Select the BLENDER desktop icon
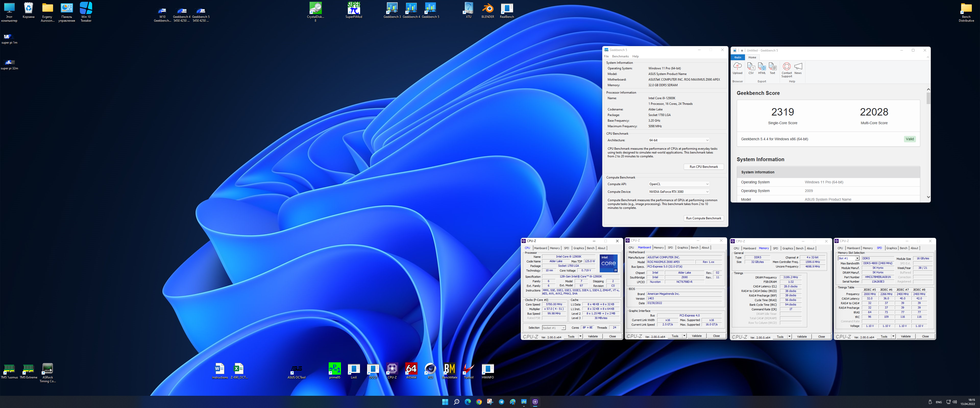The width and height of the screenshot is (980, 408). (488, 10)
